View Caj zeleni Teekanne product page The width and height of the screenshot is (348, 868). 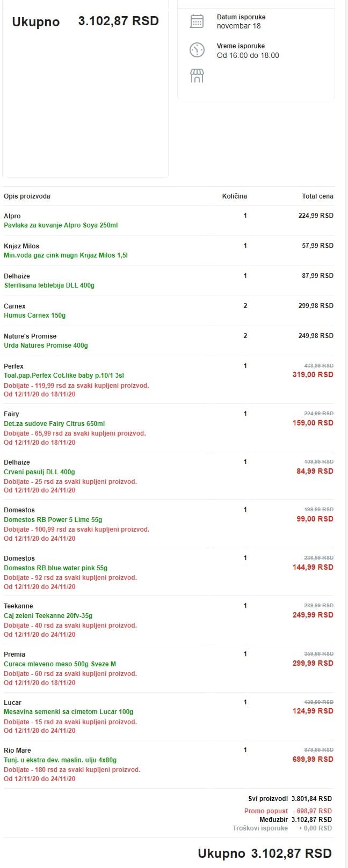tap(48, 616)
